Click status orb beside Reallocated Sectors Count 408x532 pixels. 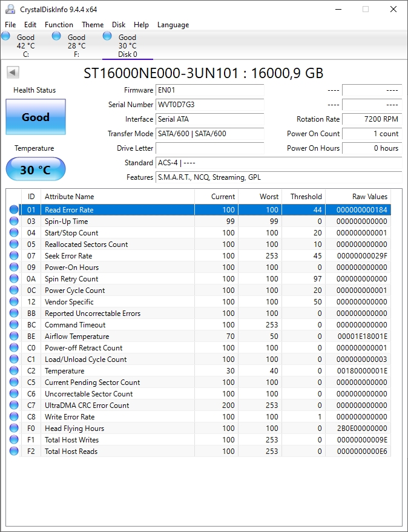[14, 245]
